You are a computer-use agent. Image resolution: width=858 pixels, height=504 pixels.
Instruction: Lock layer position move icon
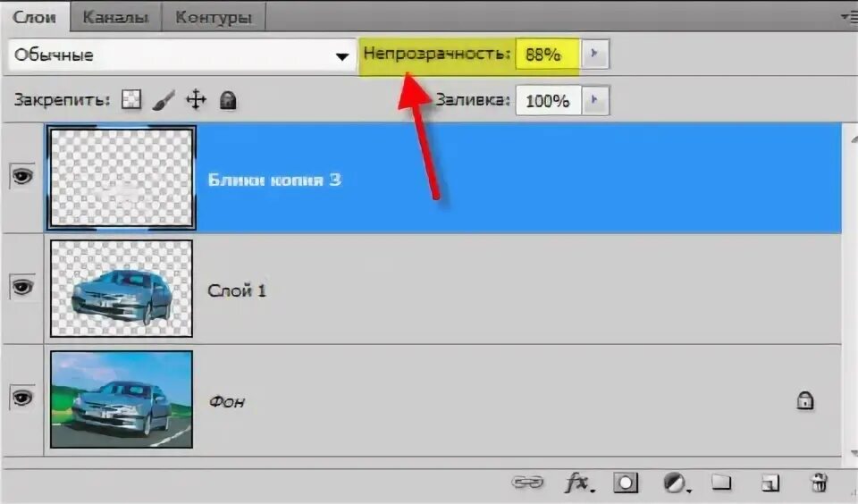click(x=196, y=99)
